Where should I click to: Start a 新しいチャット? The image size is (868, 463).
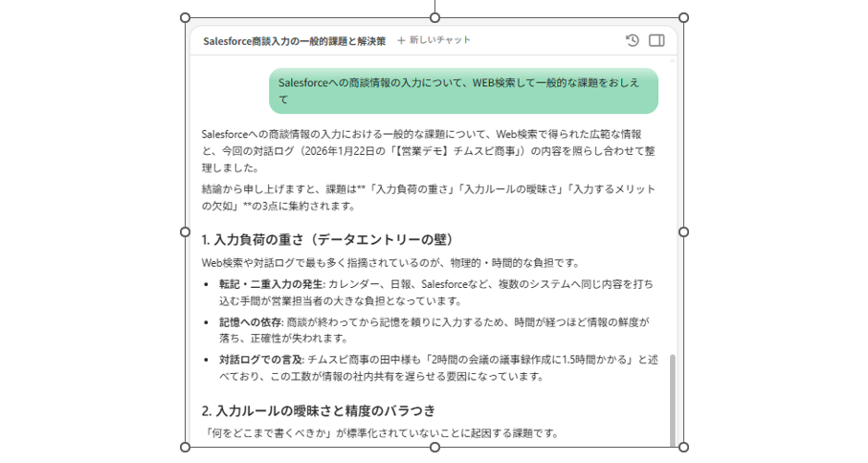click(x=434, y=40)
